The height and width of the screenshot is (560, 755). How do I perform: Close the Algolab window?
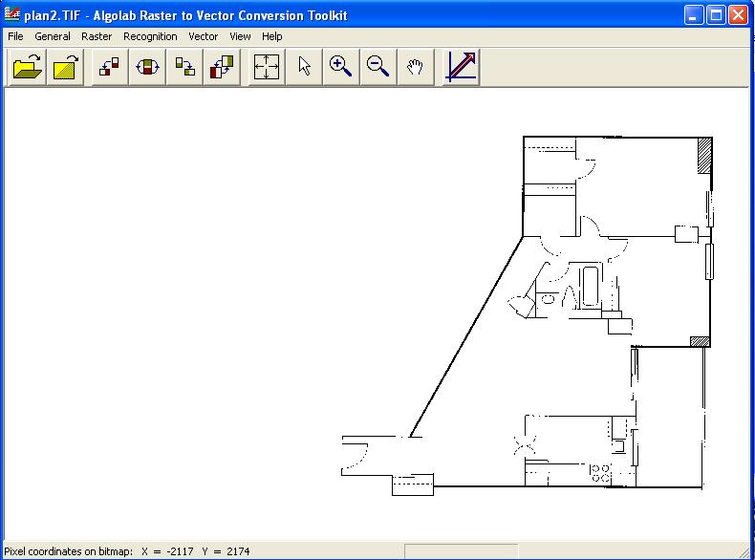[738, 15]
